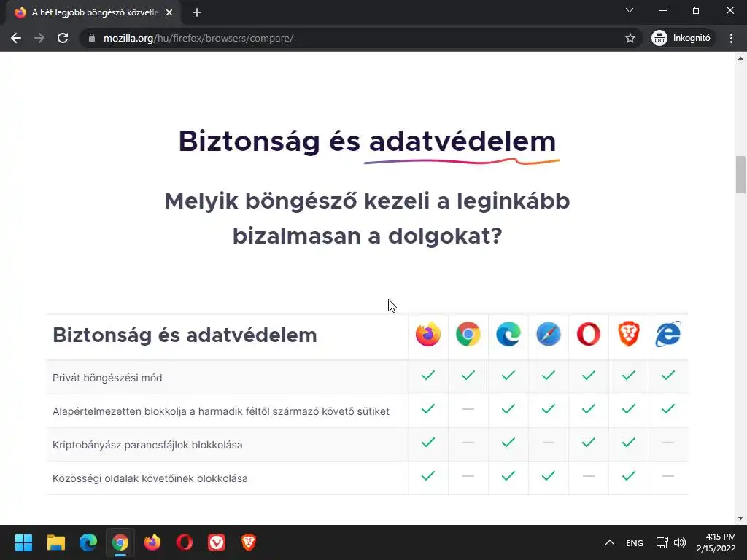
Task: Click the 'Biztonság és adatvédelem' table heading
Action: pos(185,335)
